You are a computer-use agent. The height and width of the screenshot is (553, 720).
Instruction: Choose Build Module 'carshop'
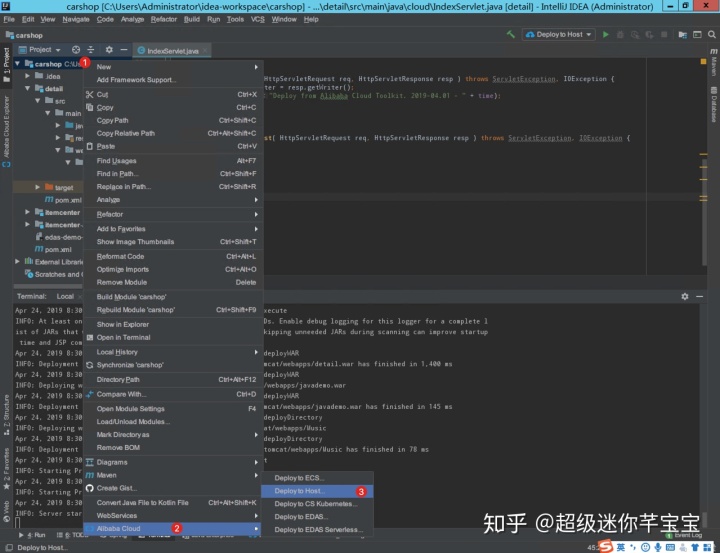173,297
